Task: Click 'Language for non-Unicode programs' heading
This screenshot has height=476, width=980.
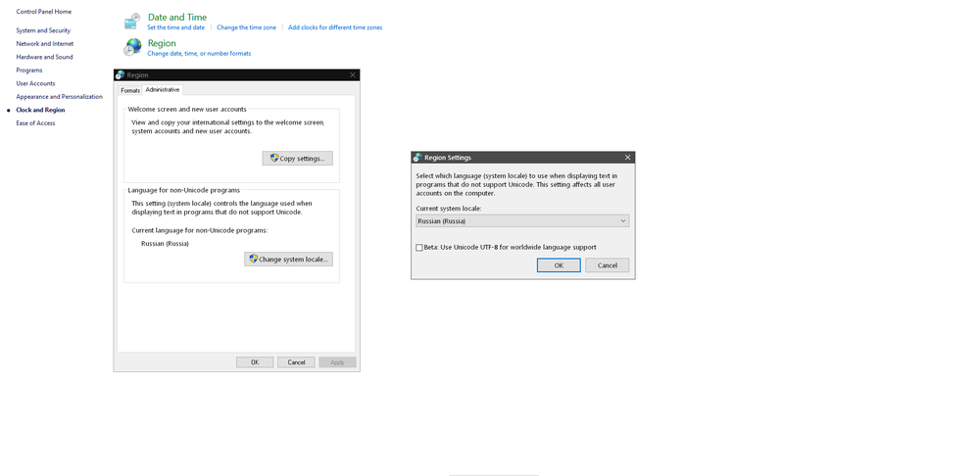Action: click(184, 190)
